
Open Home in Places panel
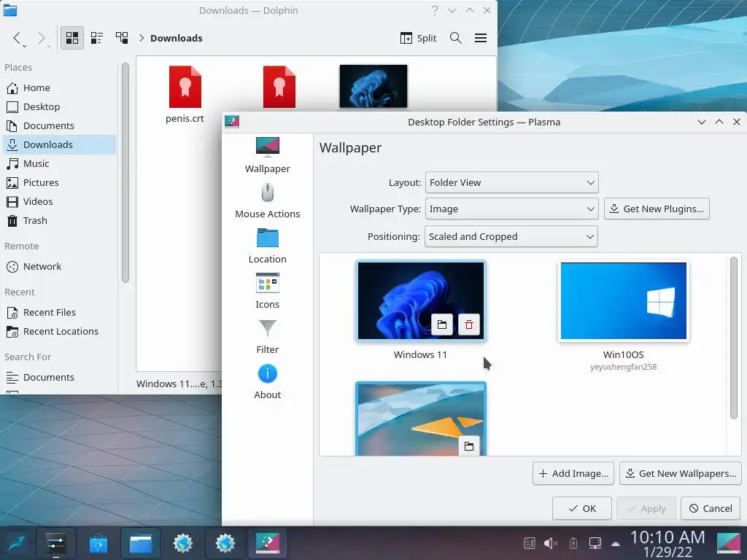pyautogui.click(x=60, y=87)
